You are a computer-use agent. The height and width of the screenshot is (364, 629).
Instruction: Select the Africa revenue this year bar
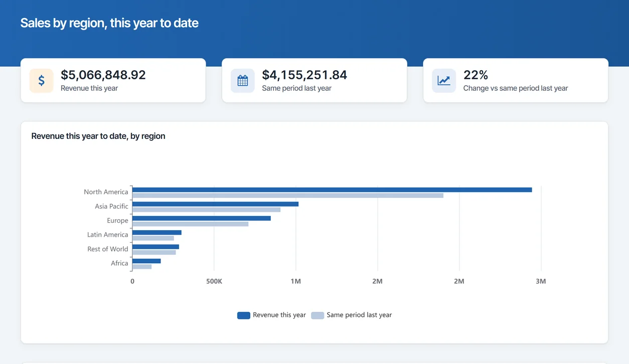[146, 261]
